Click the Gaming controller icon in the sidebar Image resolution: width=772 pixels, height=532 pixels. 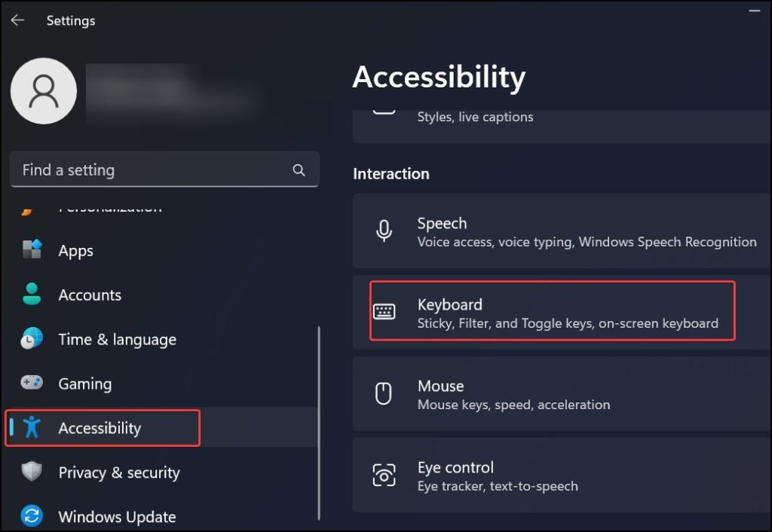[x=32, y=384]
